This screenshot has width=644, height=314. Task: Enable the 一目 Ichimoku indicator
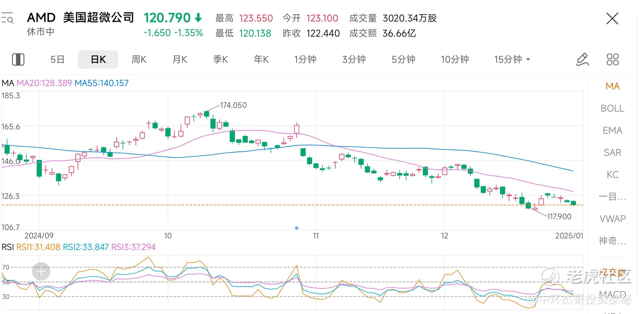pyautogui.click(x=613, y=197)
